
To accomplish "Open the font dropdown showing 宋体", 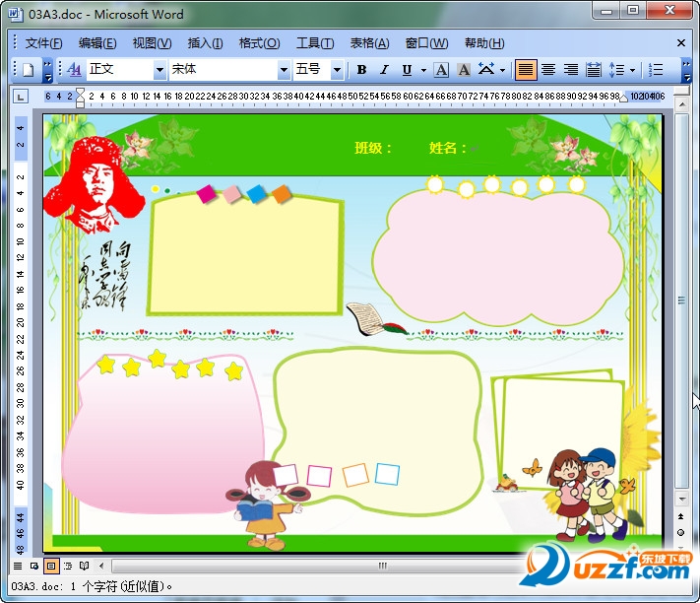I will tap(283, 70).
